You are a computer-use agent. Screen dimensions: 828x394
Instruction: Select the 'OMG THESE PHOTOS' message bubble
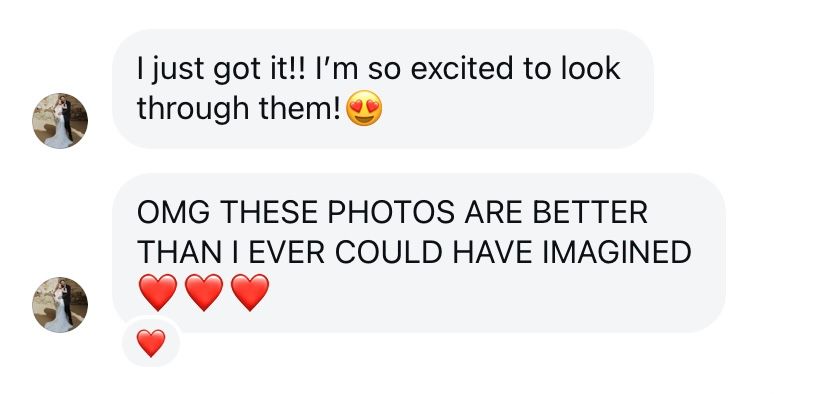point(419,252)
